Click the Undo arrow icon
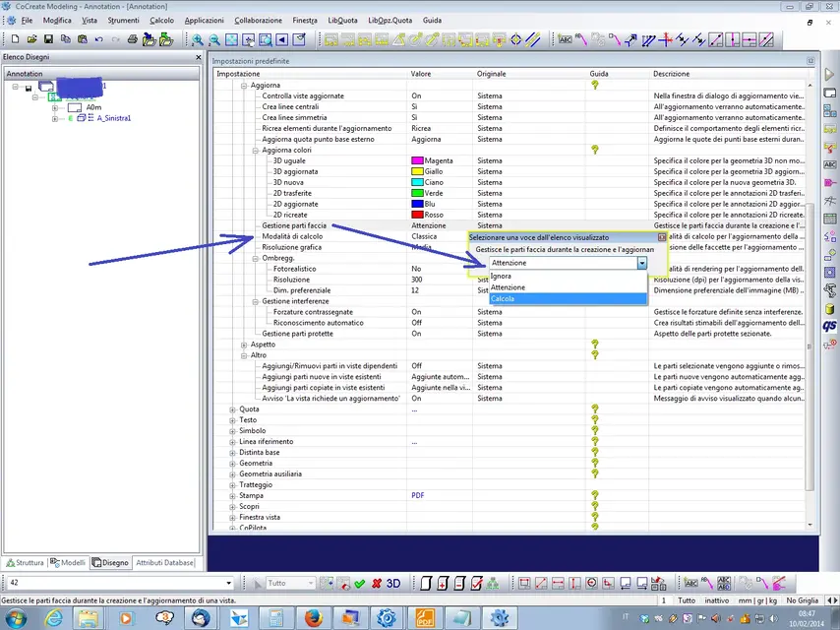This screenshot has width=840, height=630. point(98,39)
